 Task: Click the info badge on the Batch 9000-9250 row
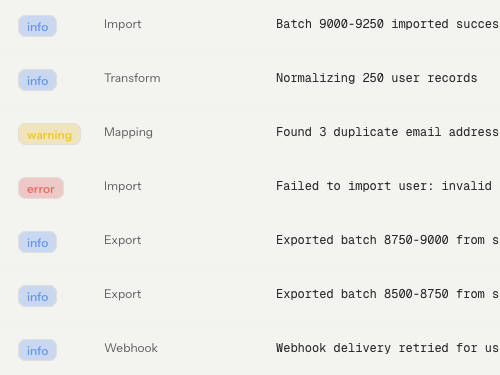pyautogui.click(x=37, y=26)
